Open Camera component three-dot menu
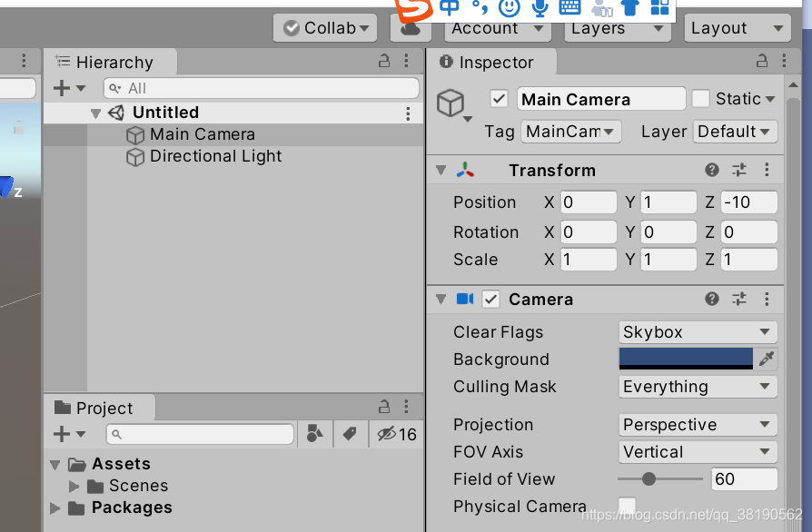Image resolution: width=812 pixels, height=532 pixels. click(x=767, y=299)
